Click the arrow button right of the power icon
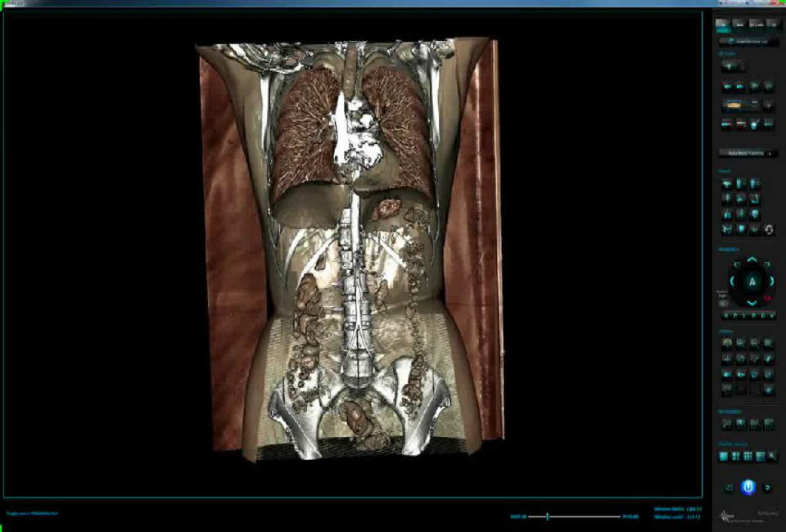This screenshot has width=786, height=532. click(x=768, y=488)
